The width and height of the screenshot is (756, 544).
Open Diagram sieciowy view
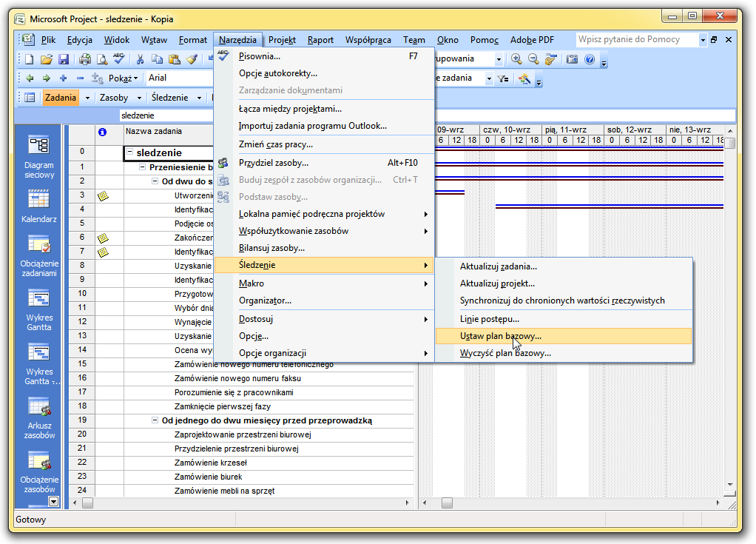tap(39, 158)
